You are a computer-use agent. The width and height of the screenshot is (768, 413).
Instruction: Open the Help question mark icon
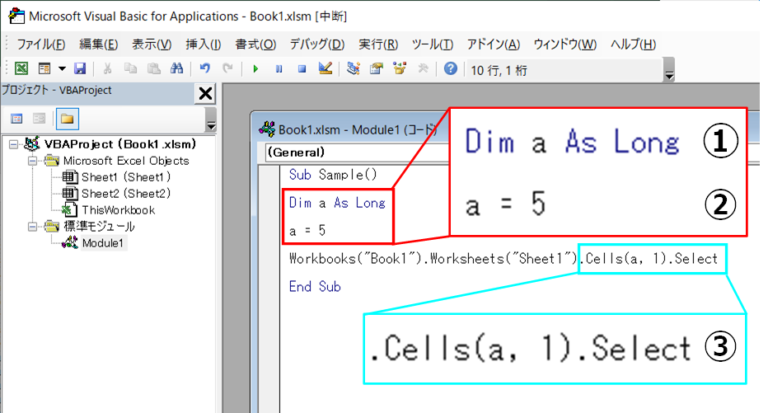click(x=450, y=69)
